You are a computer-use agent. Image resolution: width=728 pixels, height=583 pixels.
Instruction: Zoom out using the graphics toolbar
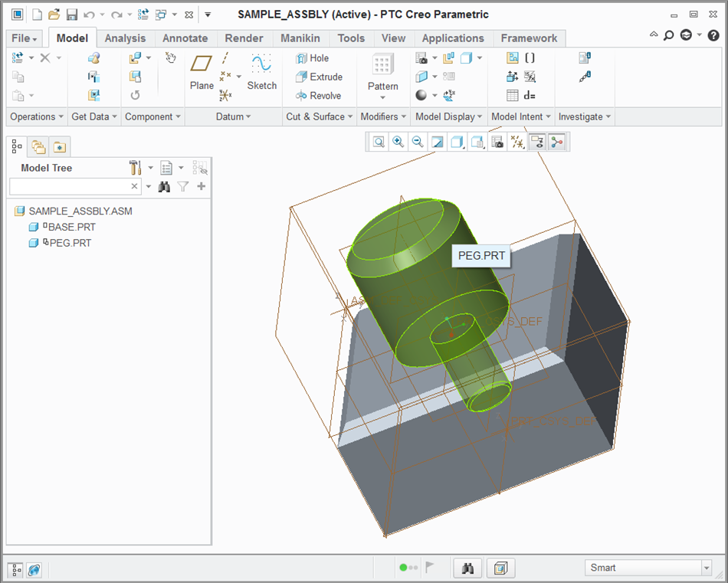tap(418, 142)
